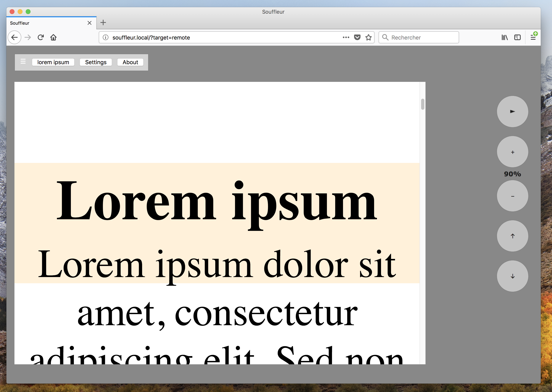
Task: Bookmark this page with the star icon
Action: [368, 37]
